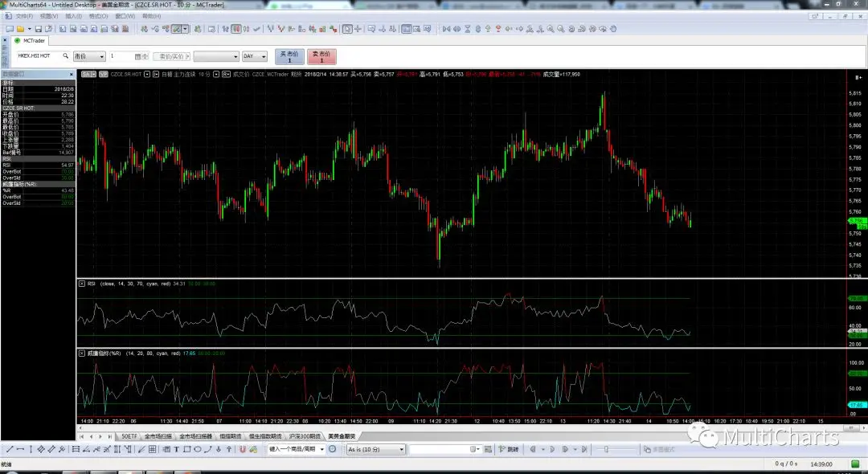Click the Save icon in the toolbar

[x=38, y=29]
